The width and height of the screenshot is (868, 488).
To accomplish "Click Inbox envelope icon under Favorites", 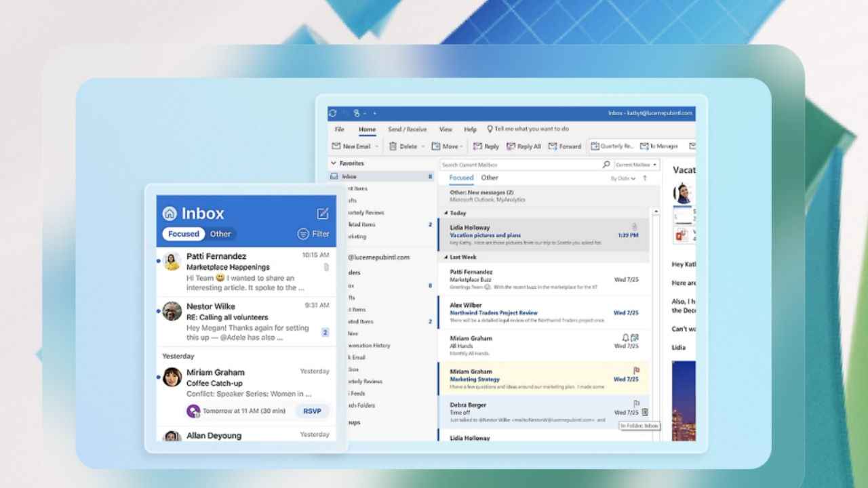I will (x=334, y=176).
